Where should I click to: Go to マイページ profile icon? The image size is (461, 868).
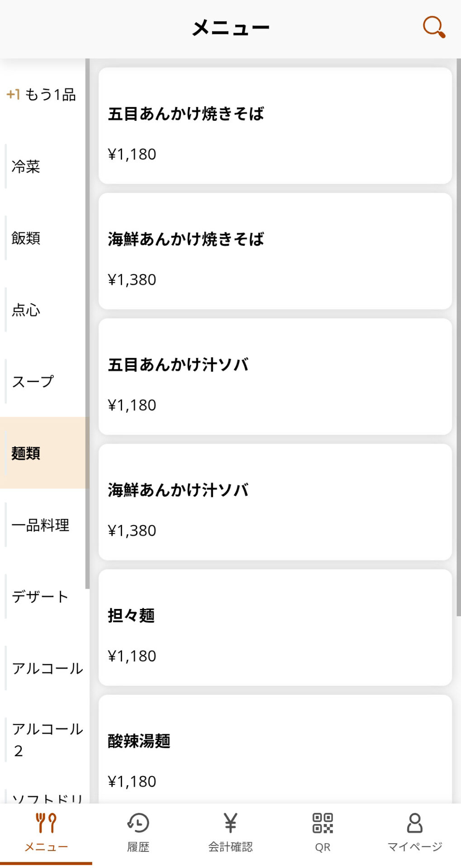[414, 823]
